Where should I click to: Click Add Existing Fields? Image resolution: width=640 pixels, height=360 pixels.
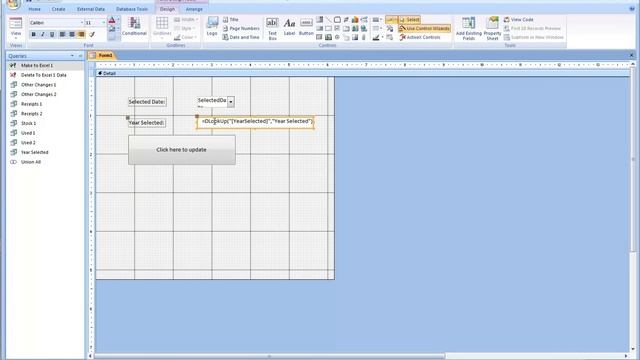pos(469,28)
